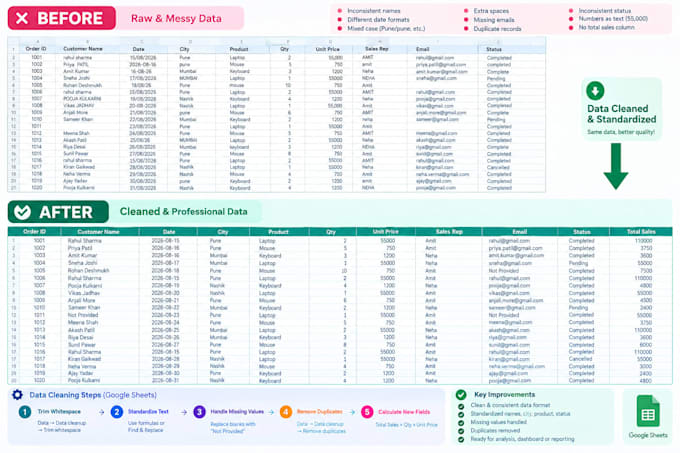The width and height of the screenshot is (680, 453).
Task: Click the 'Cancelled' status in the BEFORE table
Action: pyautogui.click(x=498, y=167)
